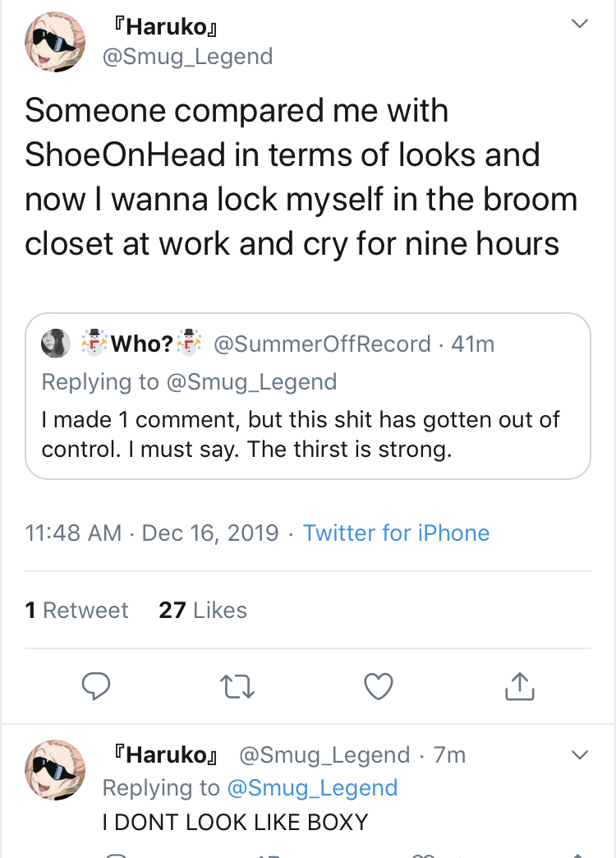The image size is (616, 858).
Task: Like the tweet with heart icon
Action: (x=379, y=686)
